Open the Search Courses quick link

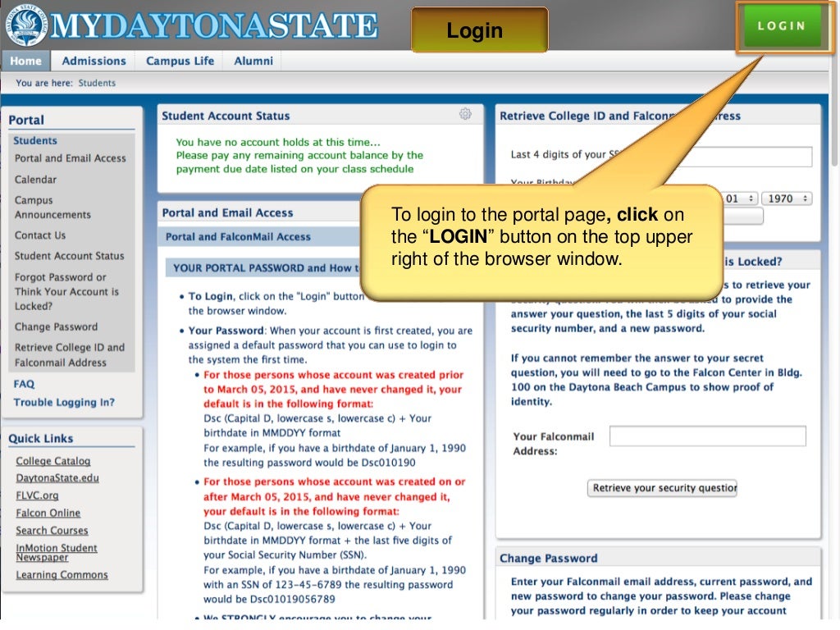[52, 531]
